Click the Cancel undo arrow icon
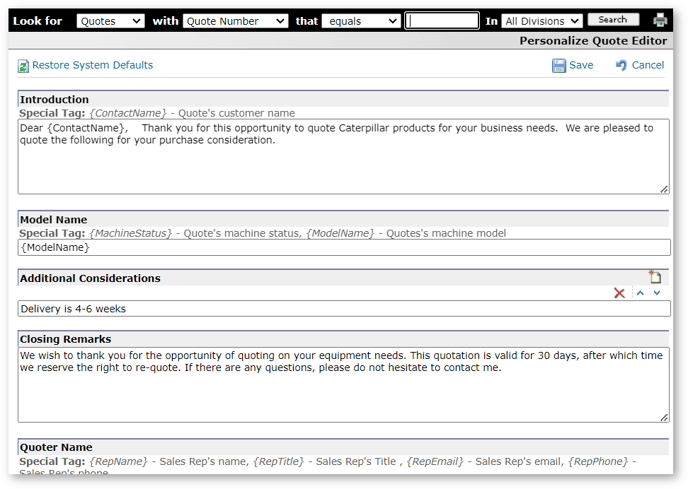The height and width of the screenshot is (489, 688). click(621, 66)
